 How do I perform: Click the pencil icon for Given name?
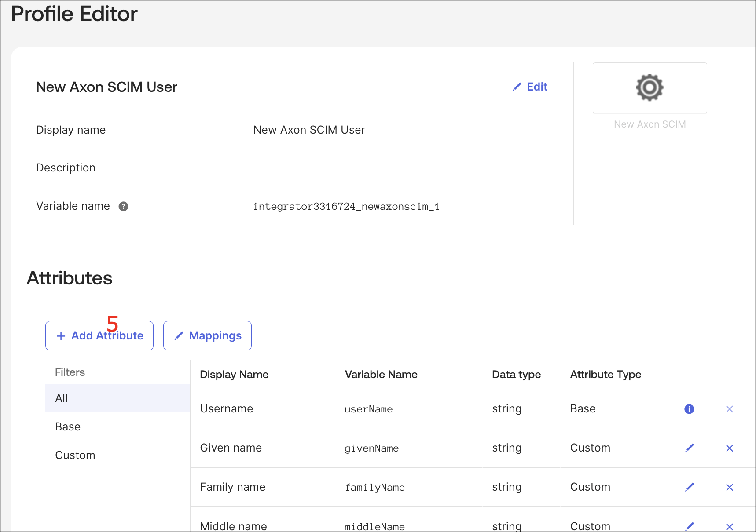click(690, 448)
